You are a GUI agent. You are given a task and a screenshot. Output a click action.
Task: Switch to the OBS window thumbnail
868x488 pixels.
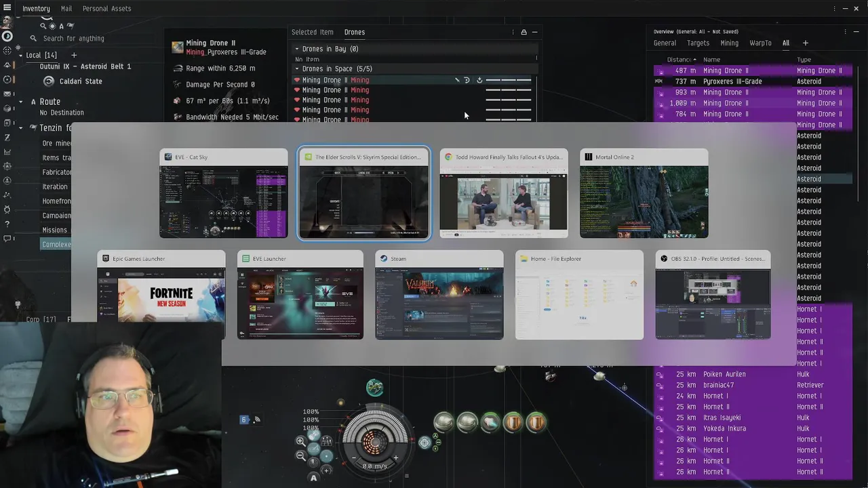coord(713,295)
